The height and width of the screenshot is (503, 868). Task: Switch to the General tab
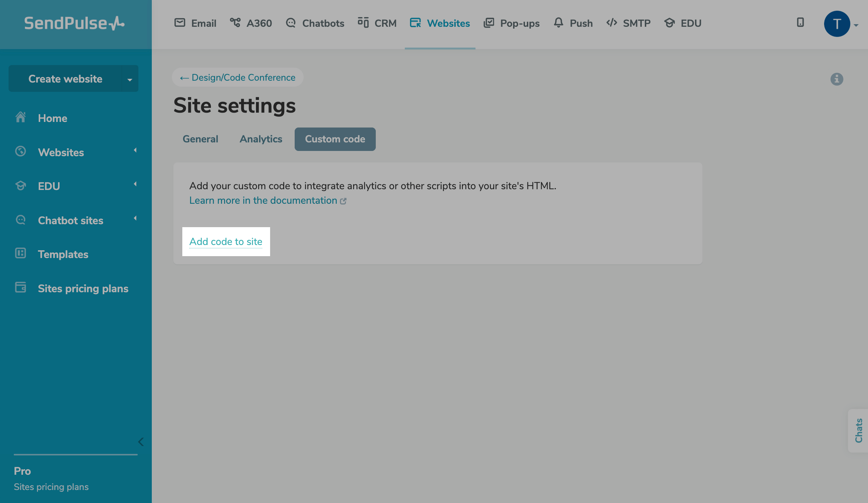click(200, 139)
